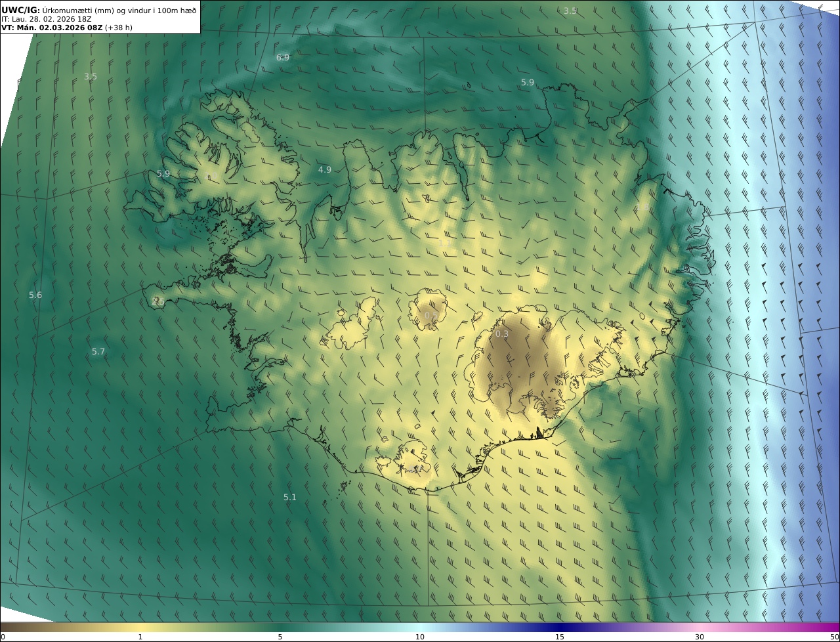Click the '0.5' value on the small round glacier
The width and height of the screenshot is (840, 642).
pos(430,316)
